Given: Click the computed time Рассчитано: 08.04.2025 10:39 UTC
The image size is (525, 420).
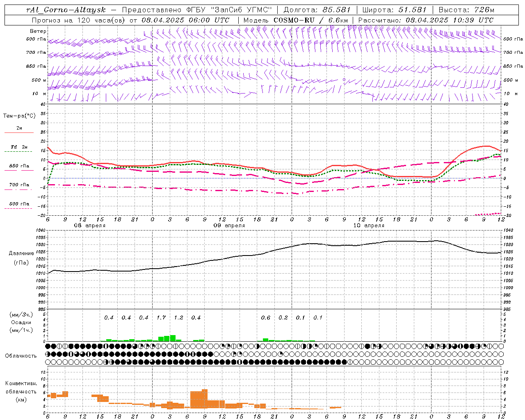Looking at the screenshot, I should [426, 20].
